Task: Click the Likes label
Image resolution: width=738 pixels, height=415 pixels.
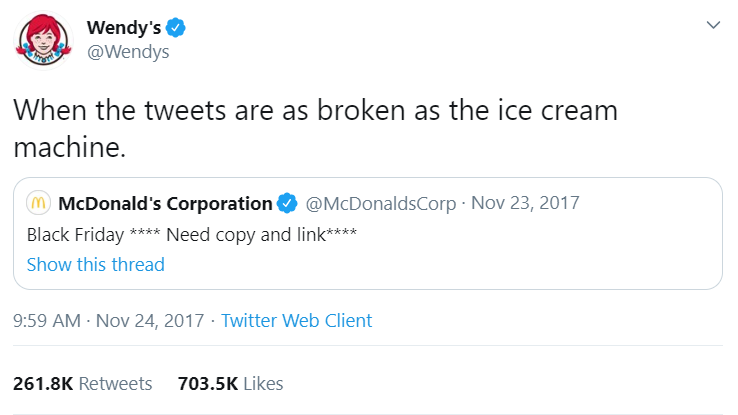Action: point(263,383)
